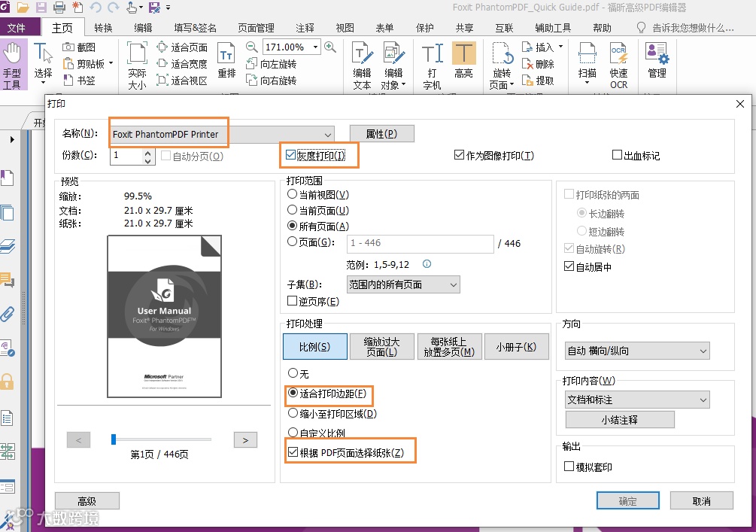Click the Snapshot (截图) tool
Screen dimensions: 756x532
(x=80, y=47)
